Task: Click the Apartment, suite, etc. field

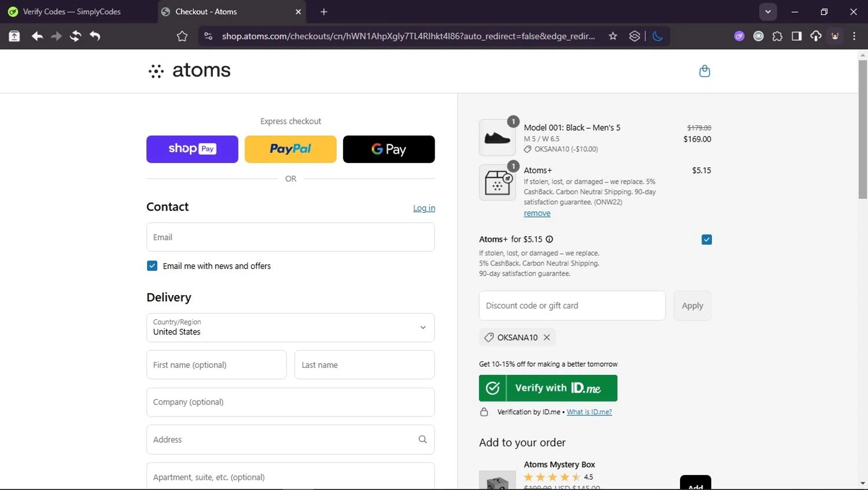Action: (290, 476)
